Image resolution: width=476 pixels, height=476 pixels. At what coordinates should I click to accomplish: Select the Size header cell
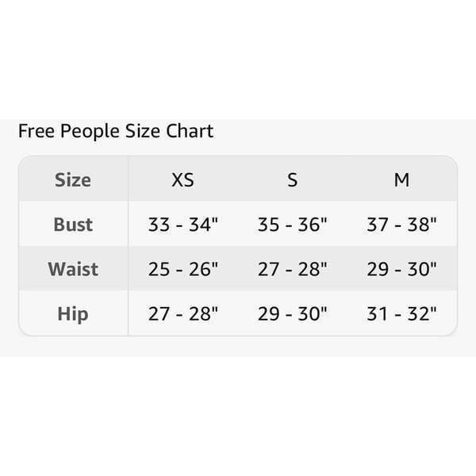[73, 180]
